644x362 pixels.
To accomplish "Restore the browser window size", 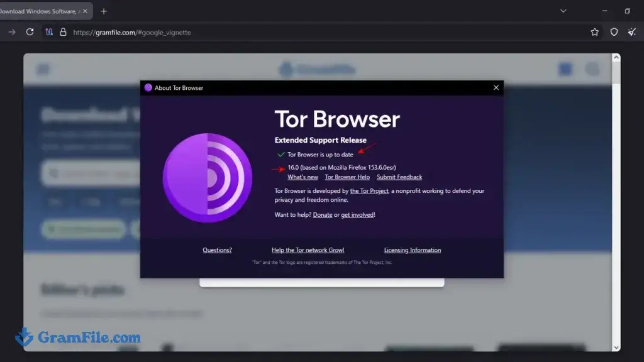I will pyautogui.click(x=627, y=11).
